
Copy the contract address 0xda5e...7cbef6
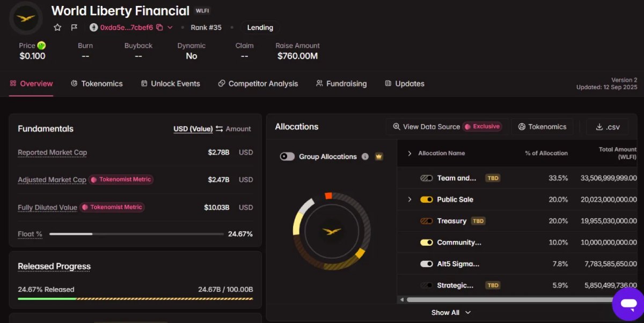click(x=159, y=27)
